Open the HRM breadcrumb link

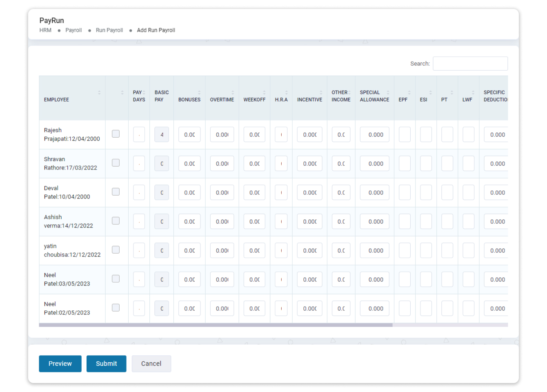[45, 30]
